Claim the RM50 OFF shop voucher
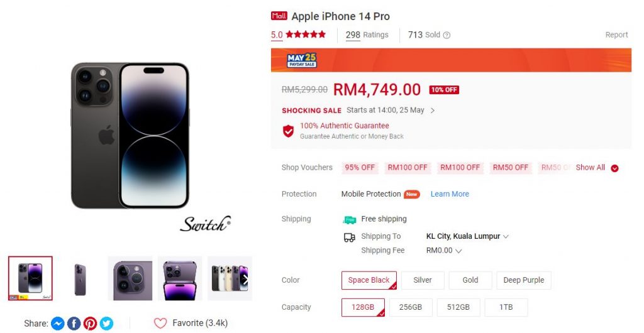Image resolution: width=644 pixels, height=333 pixels. (511, 167)
